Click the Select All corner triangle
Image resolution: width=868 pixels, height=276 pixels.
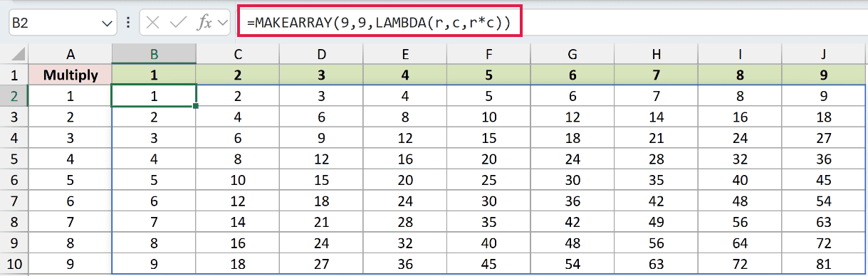[x=18, y=54]
